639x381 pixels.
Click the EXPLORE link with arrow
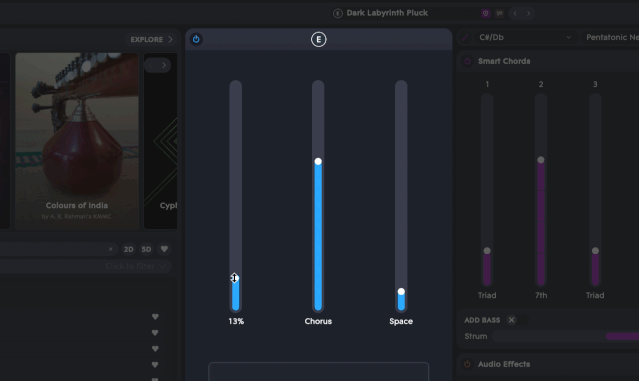152,40
